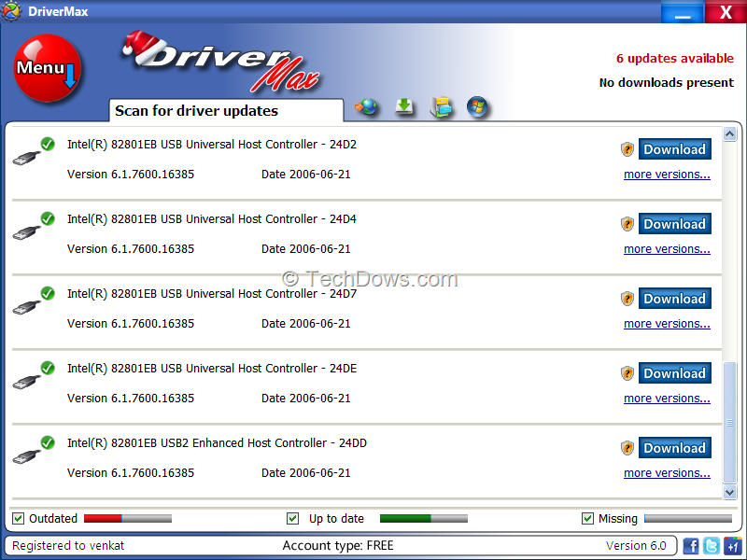Click USB plug icon for controller 24D2
The height and width of the screenshot is (560, 747).
coord(27,157)
